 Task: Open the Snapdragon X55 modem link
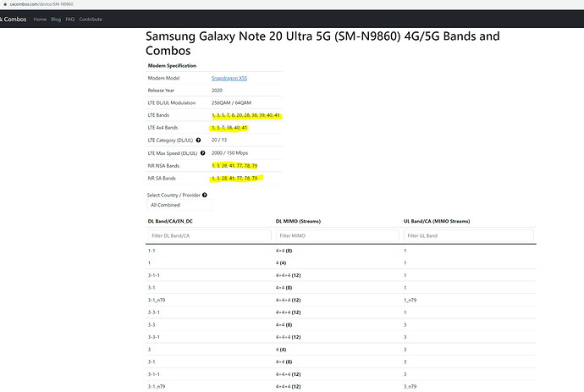pyautogui.click(x=229, y=78)
